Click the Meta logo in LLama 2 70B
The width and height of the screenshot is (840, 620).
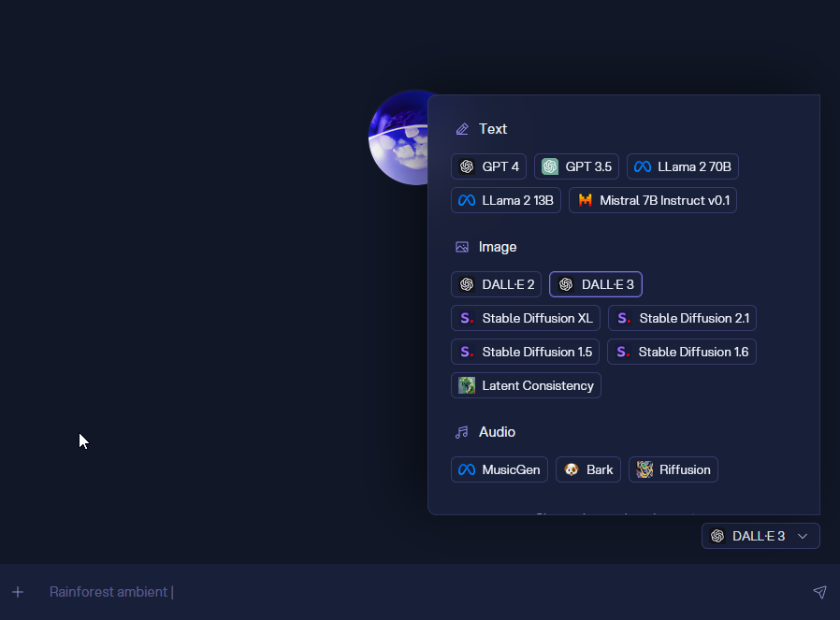click(643, 167)
